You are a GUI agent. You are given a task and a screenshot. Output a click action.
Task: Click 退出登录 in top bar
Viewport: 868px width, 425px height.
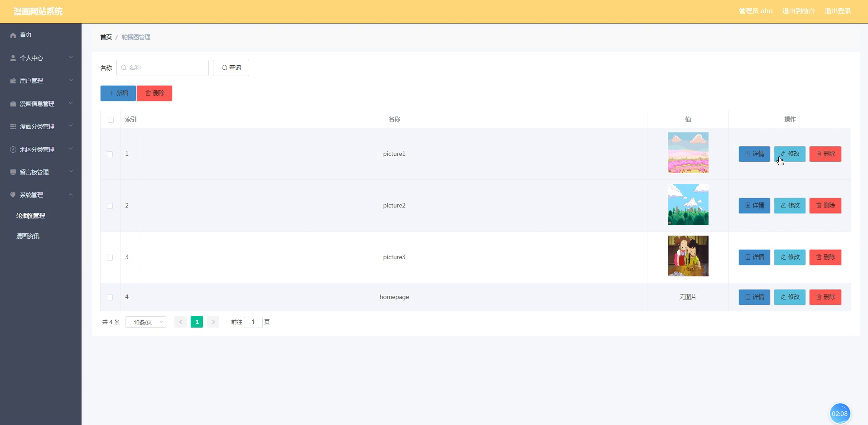click(838, 11)
